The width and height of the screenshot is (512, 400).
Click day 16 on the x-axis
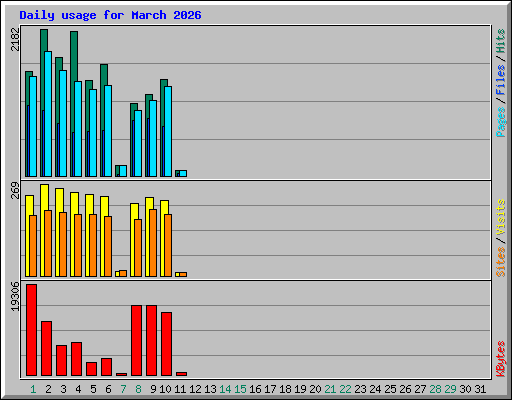255,389
